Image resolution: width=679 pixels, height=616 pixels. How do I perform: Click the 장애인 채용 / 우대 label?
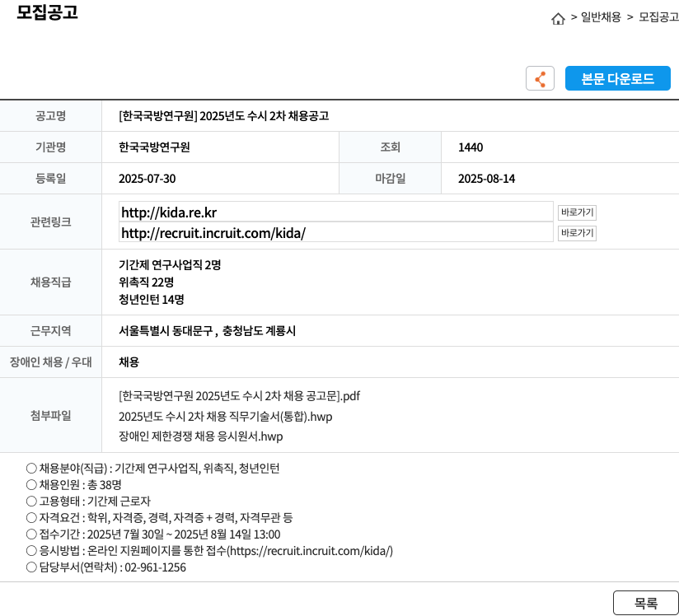[x=50, y=362]
